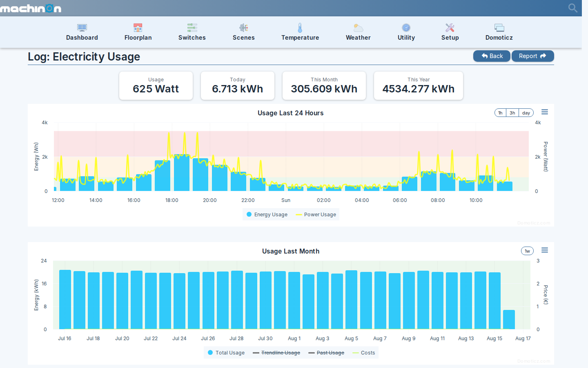Viewport: 588px width, 368px height.
Task: Select the 3h zoom range
Action: click(x=512, y=113)
